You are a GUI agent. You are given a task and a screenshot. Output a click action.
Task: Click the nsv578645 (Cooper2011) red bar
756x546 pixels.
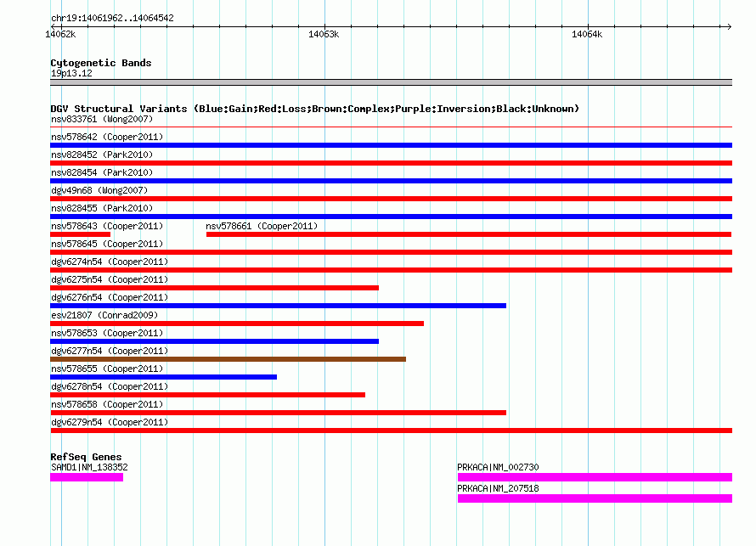click(x=391, y=252)
